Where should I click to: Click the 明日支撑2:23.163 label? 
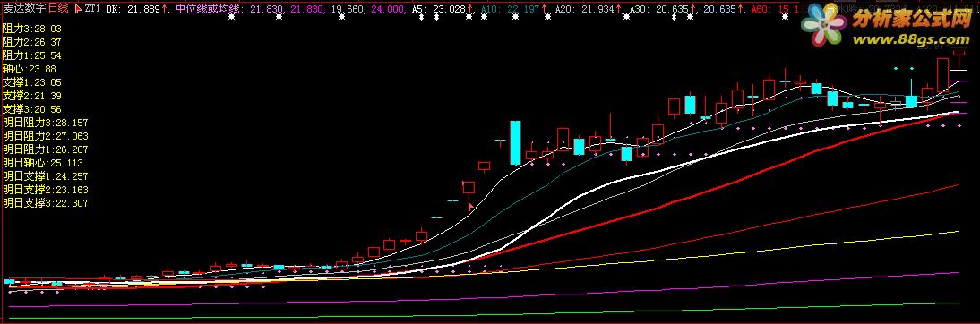[46, 189]
